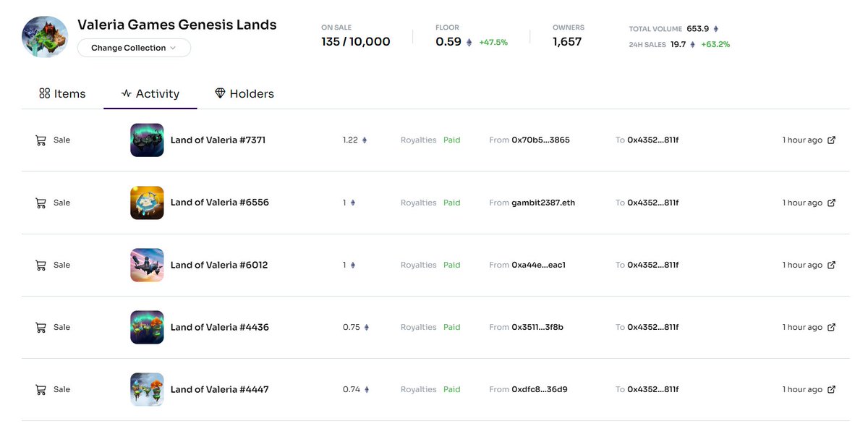Viewport: 868px width, 429px height.
Task: Click the 1 hour ago timestamp for #6556
Action: coord(802,203)
